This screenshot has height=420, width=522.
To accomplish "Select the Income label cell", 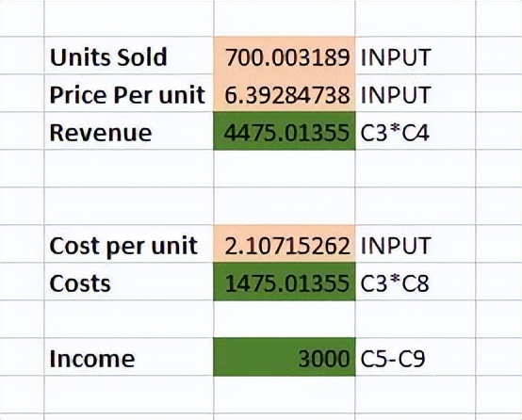I will point(128,357).
